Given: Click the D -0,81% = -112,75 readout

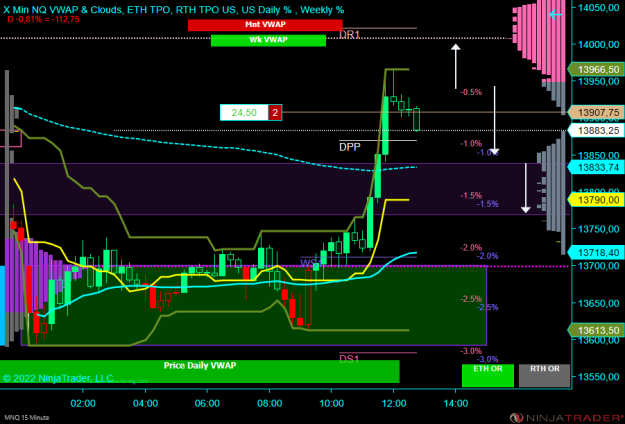Looking at the screenshot, I should (43, 19).
